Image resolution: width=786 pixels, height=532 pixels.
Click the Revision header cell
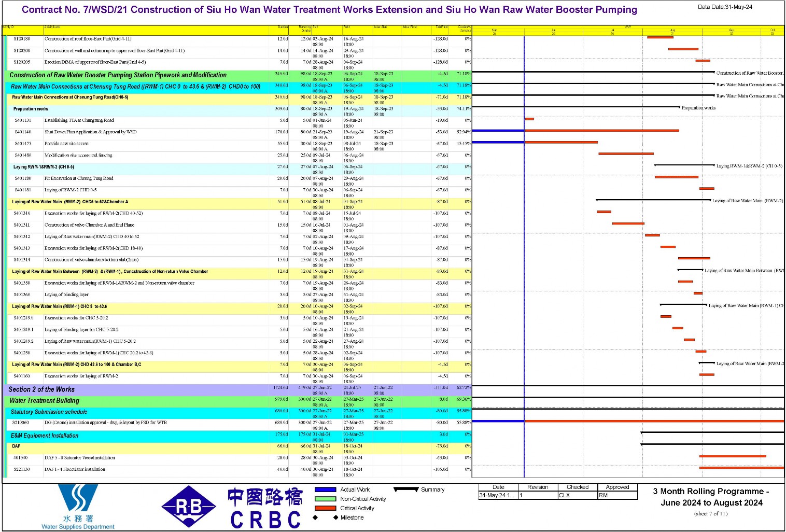538,487
